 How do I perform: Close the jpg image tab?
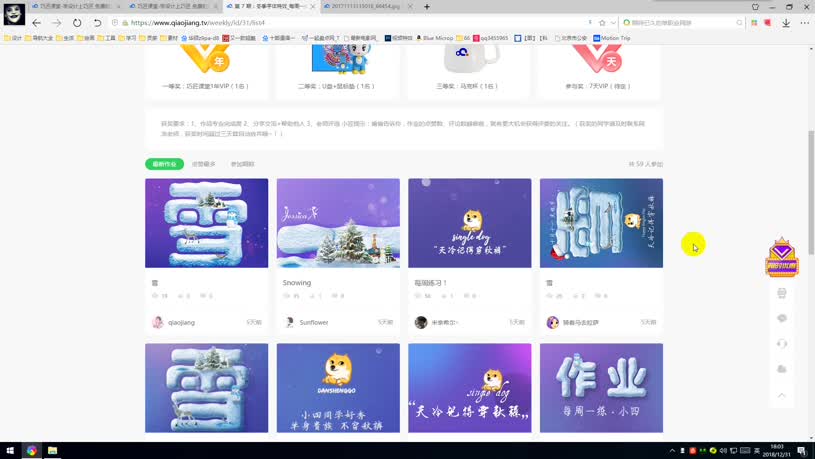tap(410, 7)
